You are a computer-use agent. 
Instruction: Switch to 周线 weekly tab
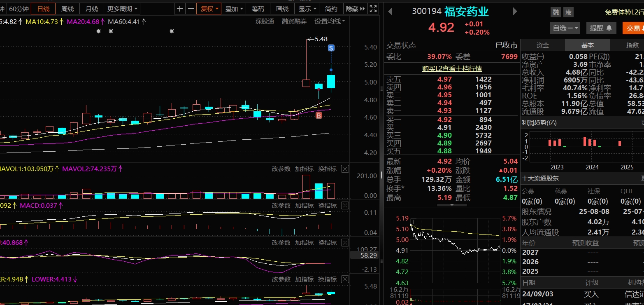(x=67, y=9)
